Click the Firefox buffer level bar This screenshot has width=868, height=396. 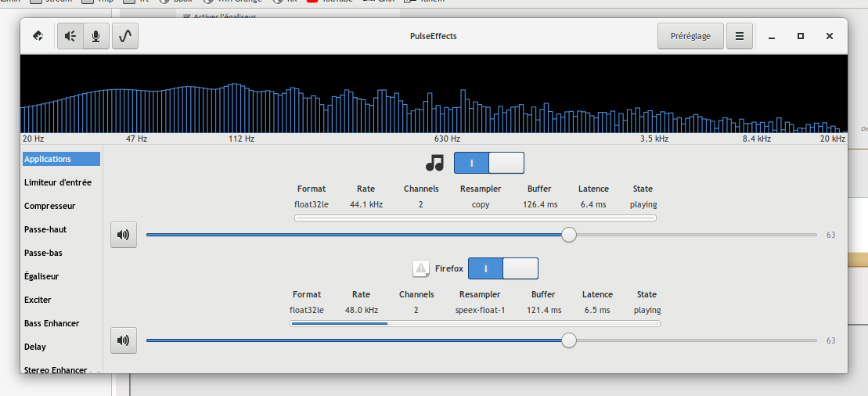[x=475, y=323]
